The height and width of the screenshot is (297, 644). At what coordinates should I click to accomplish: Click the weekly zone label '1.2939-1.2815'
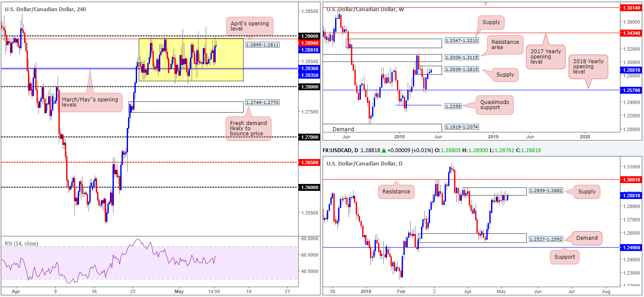461,70
